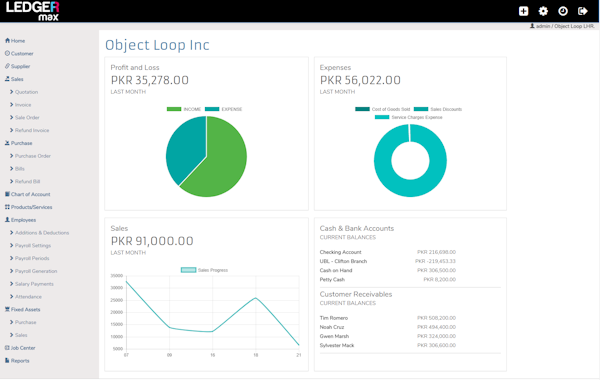Click the Job Center icon in sidebar

7,348
